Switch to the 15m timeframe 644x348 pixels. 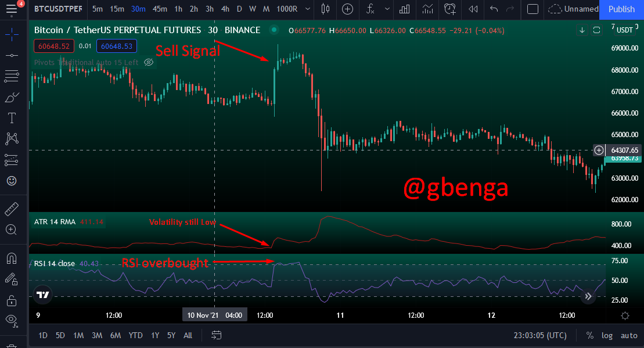pyautogui.click(x=117, y=9)
